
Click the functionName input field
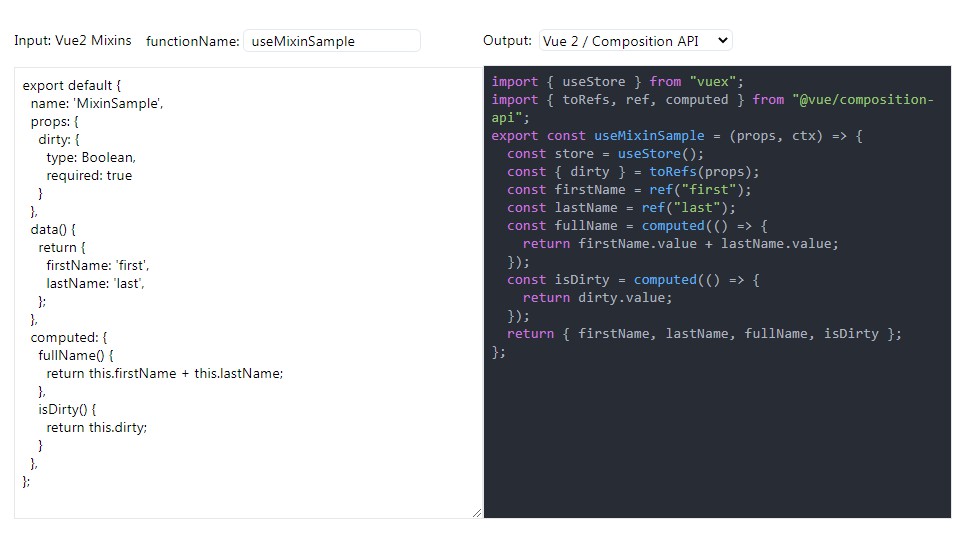(331, 41)
